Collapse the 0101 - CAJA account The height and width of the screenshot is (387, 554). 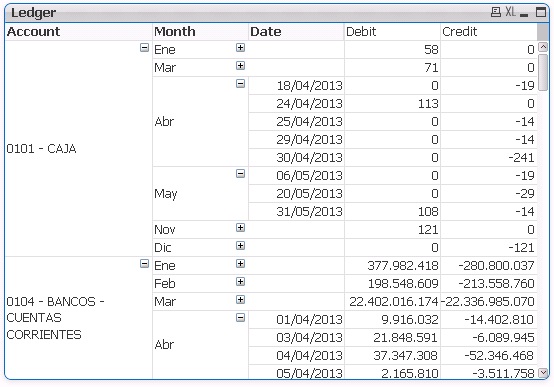(x=144, y=47)
